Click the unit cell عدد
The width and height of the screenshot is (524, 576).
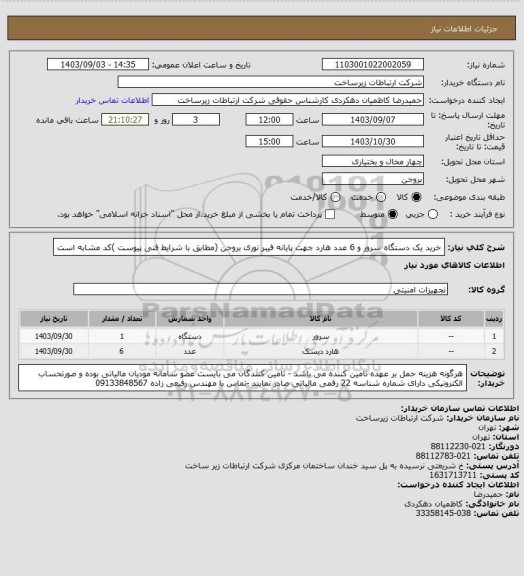point(190,351)
